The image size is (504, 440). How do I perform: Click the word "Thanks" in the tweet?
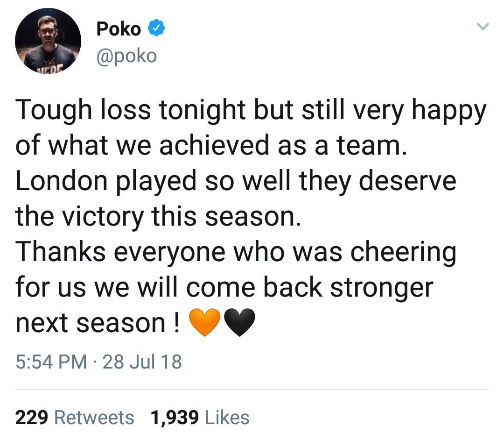pos(61,252)
